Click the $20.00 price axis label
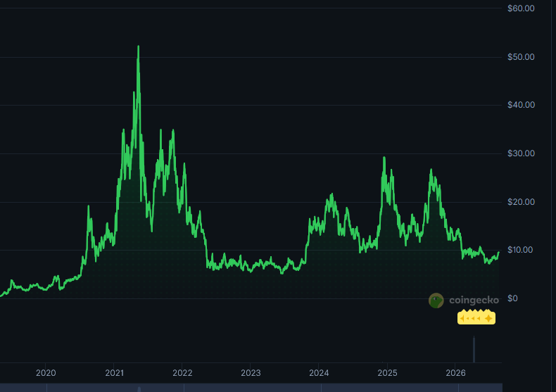556x392 pixels. point(521,202)
